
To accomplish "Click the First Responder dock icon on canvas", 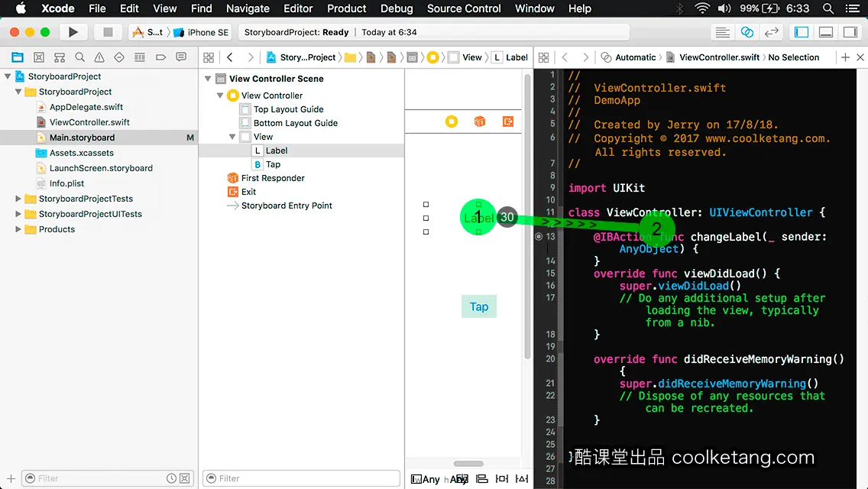I will pyautogui.click(x=480, y=121).
